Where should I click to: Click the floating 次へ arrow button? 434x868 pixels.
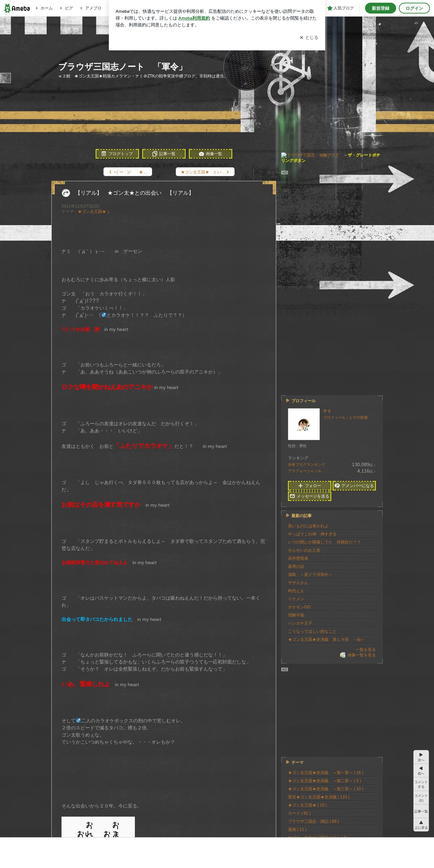[421, 757]
